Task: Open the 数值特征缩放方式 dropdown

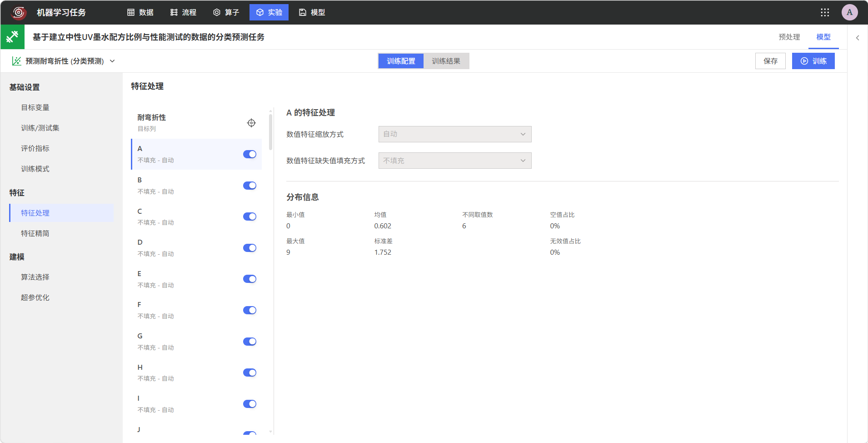Action: click(x=455, y=134)
